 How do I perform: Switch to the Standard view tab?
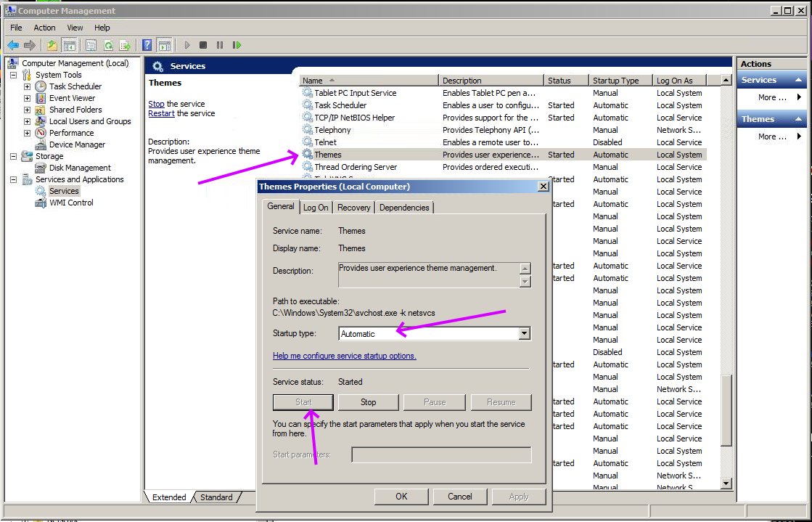pyautogui.click(x=216, y=497)
